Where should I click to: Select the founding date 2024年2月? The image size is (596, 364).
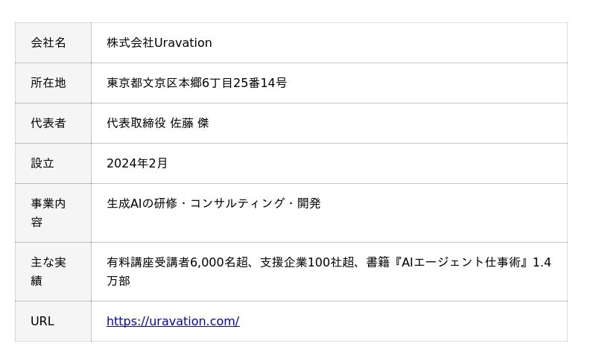click(x=137, y=164)
